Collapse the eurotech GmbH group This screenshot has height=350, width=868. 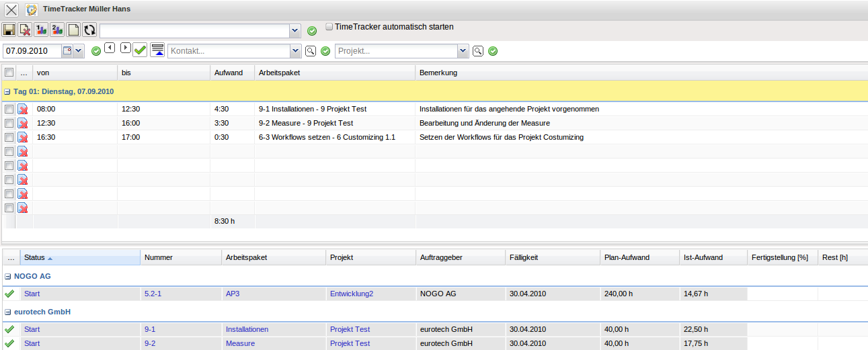(x=7, y=312)
